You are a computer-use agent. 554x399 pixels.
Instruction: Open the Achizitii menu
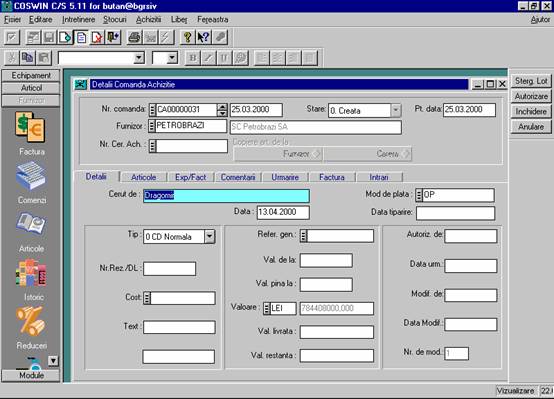[148, 19]
